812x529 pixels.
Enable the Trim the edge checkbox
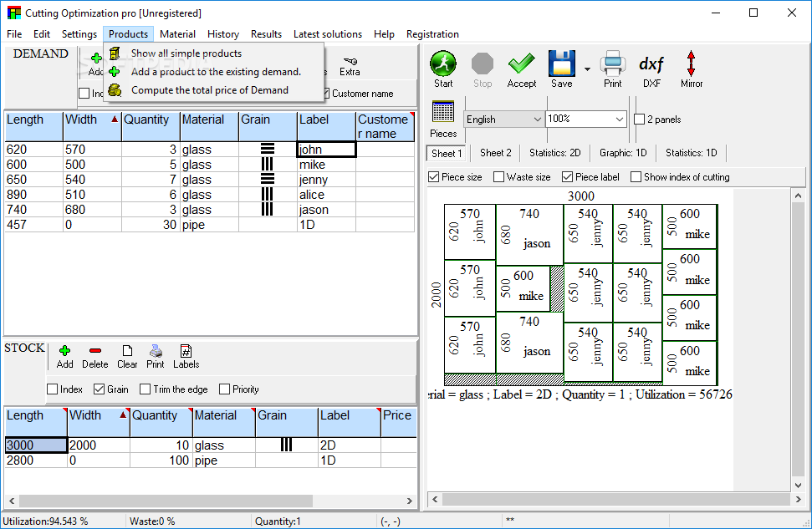[145, 389]
